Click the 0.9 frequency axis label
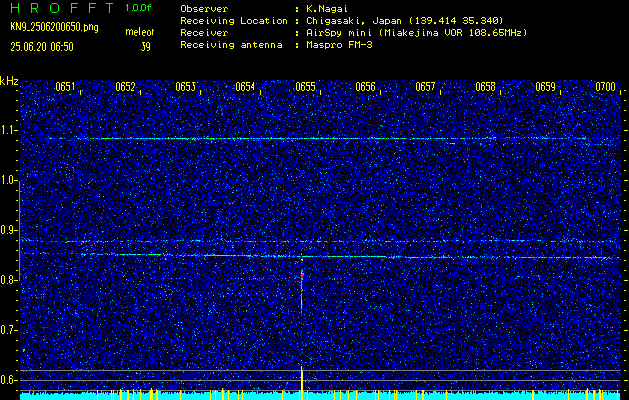The height and width of the screenshot is (400, 629). pos(8,230)
